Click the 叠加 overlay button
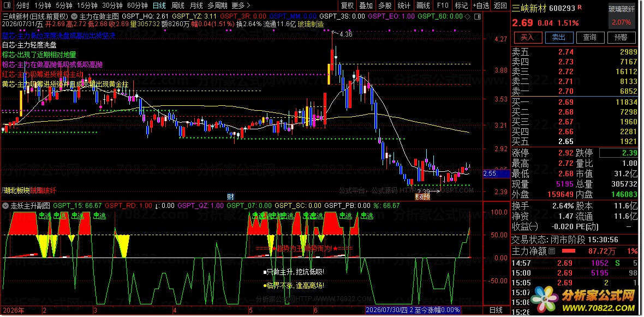The width and height of the screenshot is (644, 317). 366,6
